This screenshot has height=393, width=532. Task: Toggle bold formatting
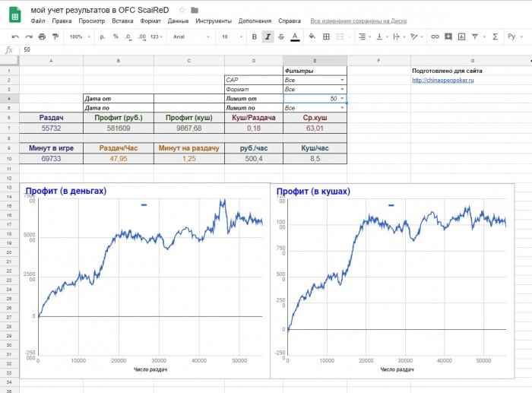pyautogui.click(x=254, y=36)
